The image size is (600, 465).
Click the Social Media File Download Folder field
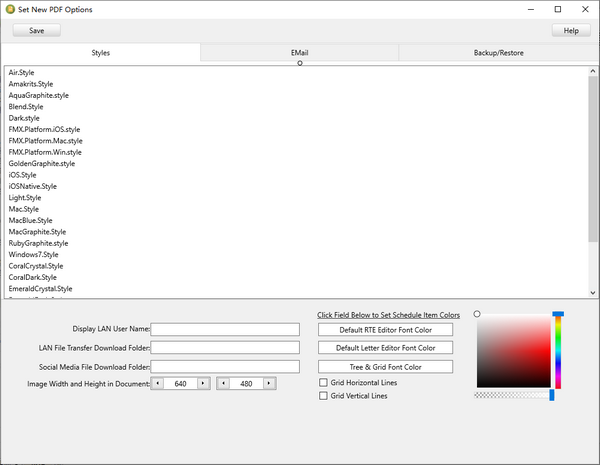[225, 367]
